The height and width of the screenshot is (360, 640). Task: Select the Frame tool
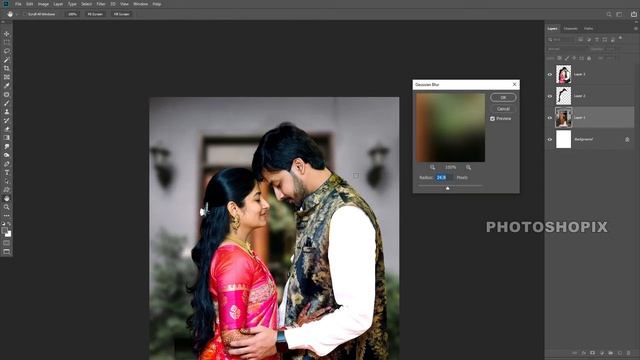click(7, 77)
